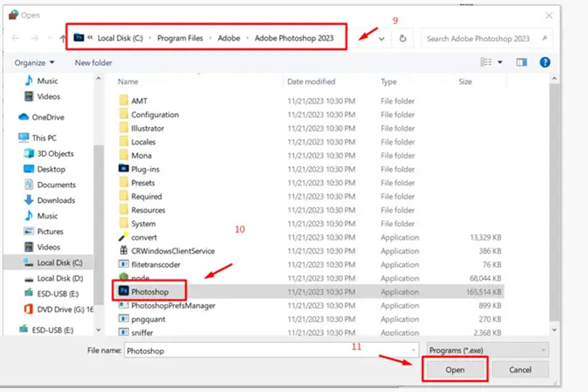Open the Recent locations dropdown arrow
The height and width of the screenshot is (392, 588).
tap(50, 39)
